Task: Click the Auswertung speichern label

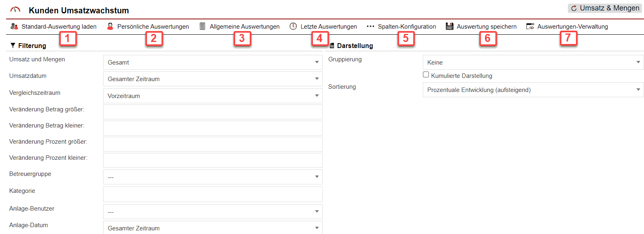Action: [x=487, y=27]
